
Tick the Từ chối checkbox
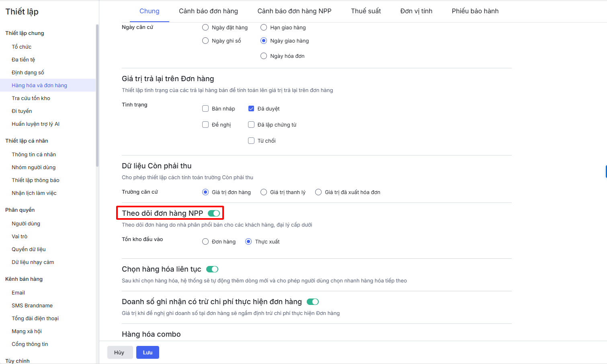251,141
